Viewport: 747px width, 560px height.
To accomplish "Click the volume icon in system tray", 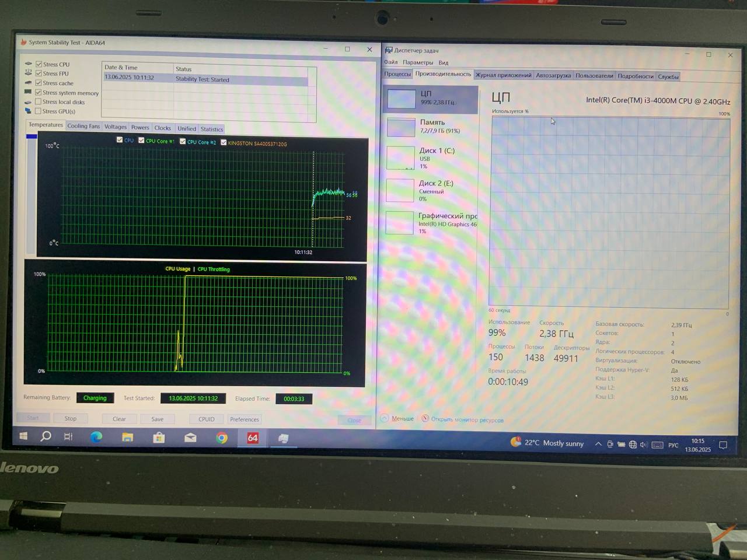I will [x=644, y=444].
